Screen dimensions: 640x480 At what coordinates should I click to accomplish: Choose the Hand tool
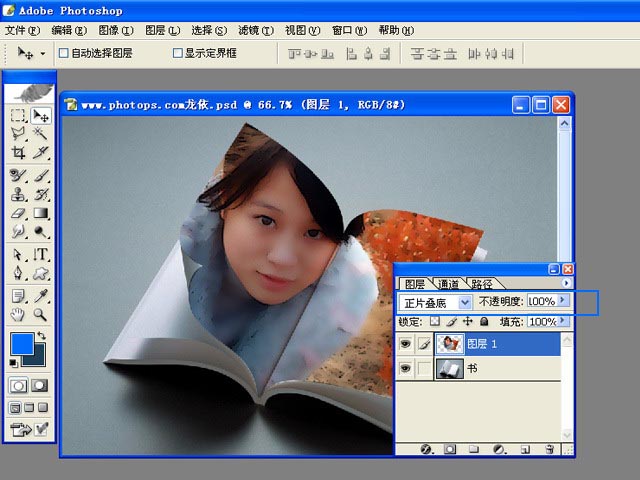[18, 315]
